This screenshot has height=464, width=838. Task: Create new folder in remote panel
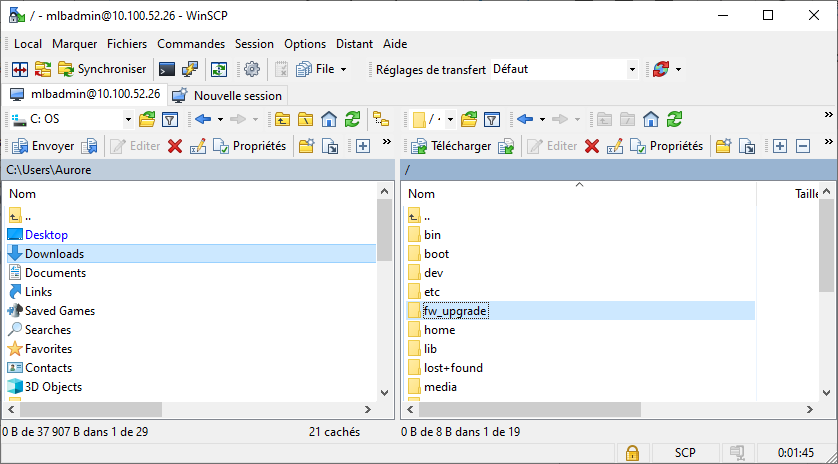[x=722, y=146]
